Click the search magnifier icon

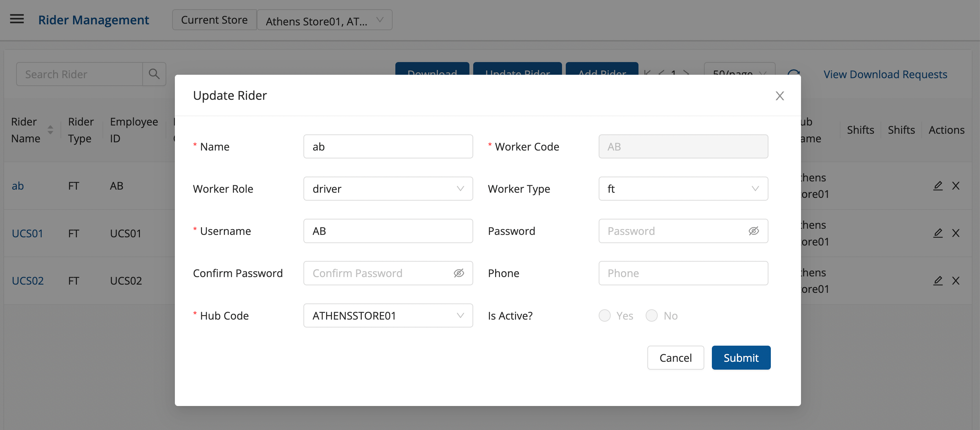[x=154, y=74]
